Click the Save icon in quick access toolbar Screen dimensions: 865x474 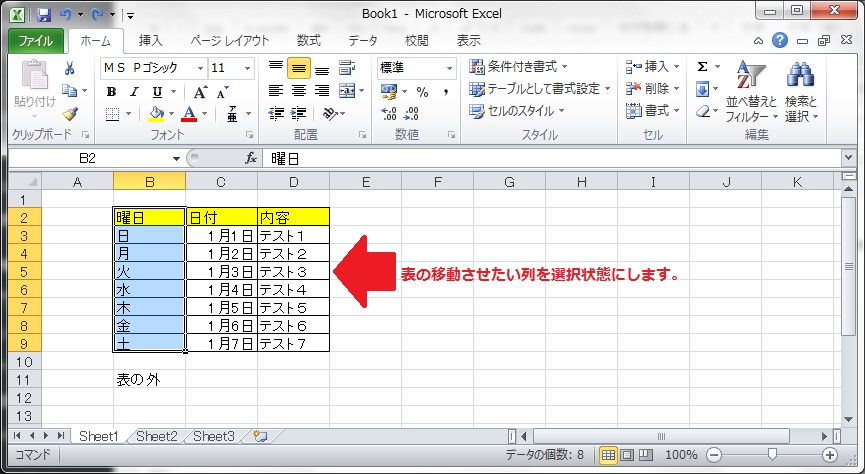[43, 14]
